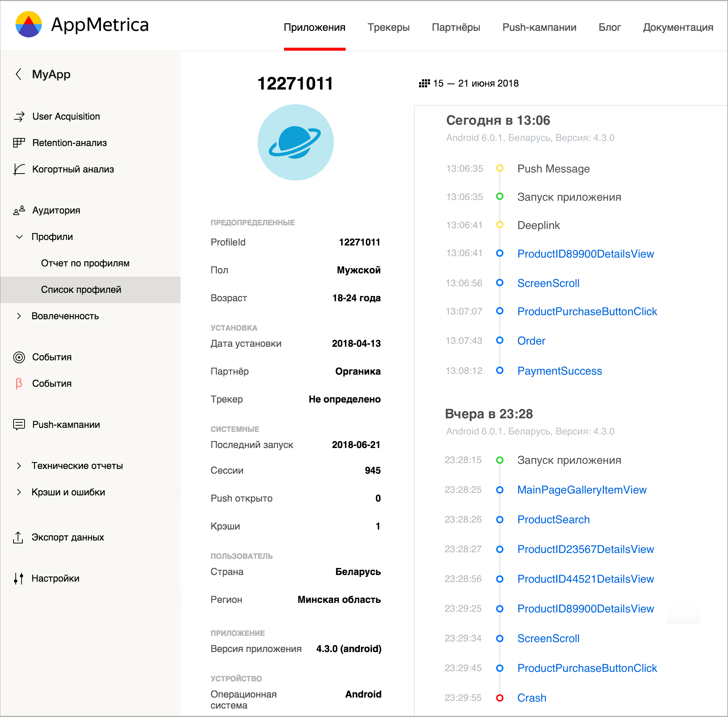Click the Аудитория people icon
The image size is (728, 717).
coord(19,210)
